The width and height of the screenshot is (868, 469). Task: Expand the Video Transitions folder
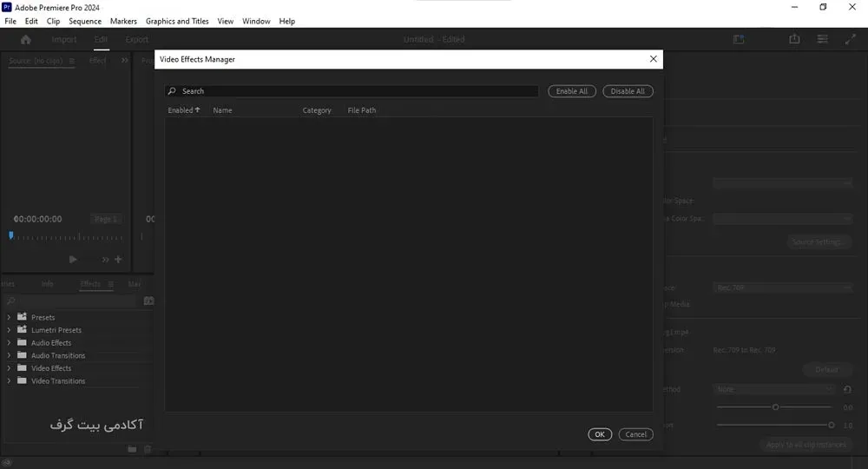pyautogui.click(x=9, y=381)
